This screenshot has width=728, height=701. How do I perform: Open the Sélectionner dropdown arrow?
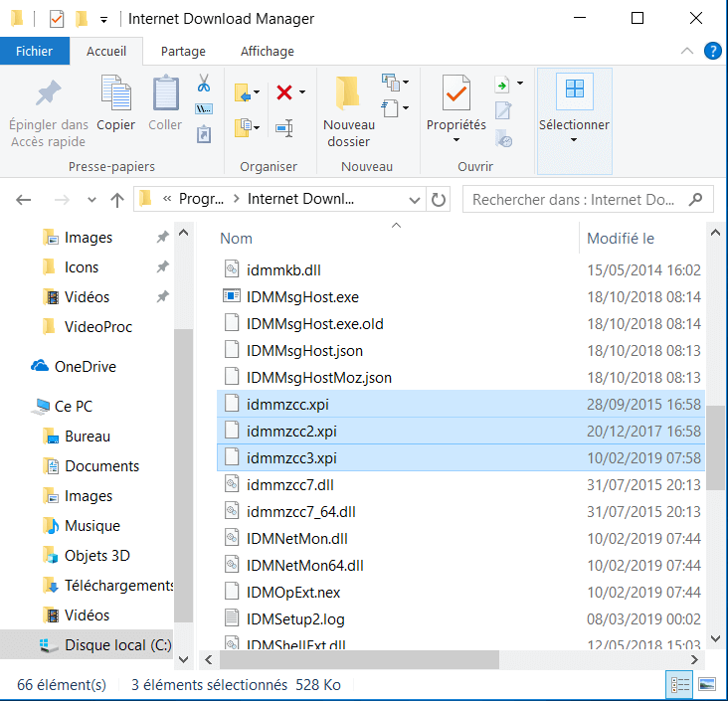point(574,140)
